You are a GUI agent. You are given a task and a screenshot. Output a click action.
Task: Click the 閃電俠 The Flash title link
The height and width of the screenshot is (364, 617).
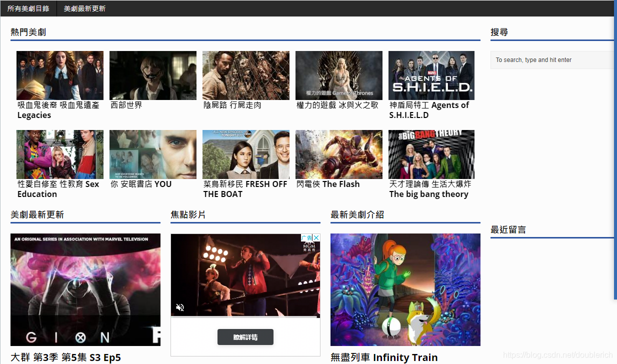(328, 184)
